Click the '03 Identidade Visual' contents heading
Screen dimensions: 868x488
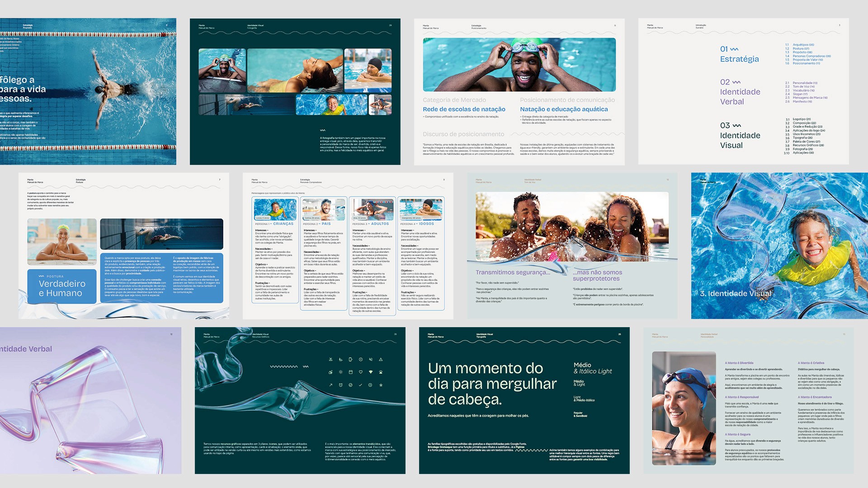740,136
